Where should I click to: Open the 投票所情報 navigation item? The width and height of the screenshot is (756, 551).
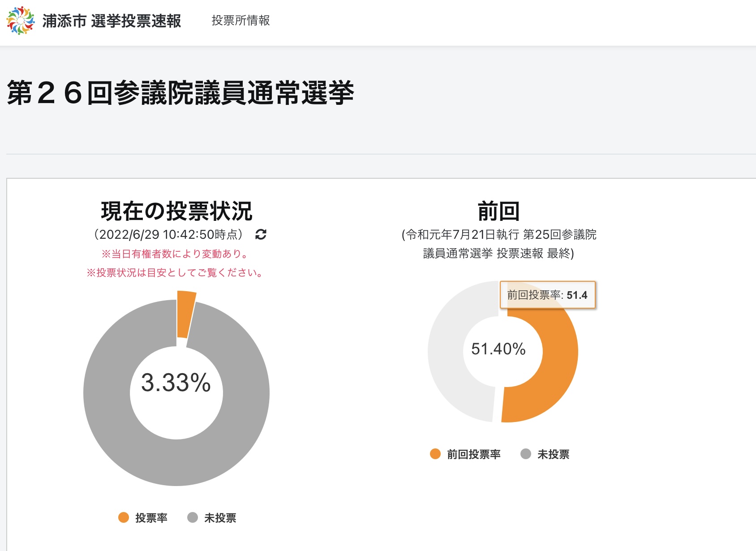(x=241, y=21)
